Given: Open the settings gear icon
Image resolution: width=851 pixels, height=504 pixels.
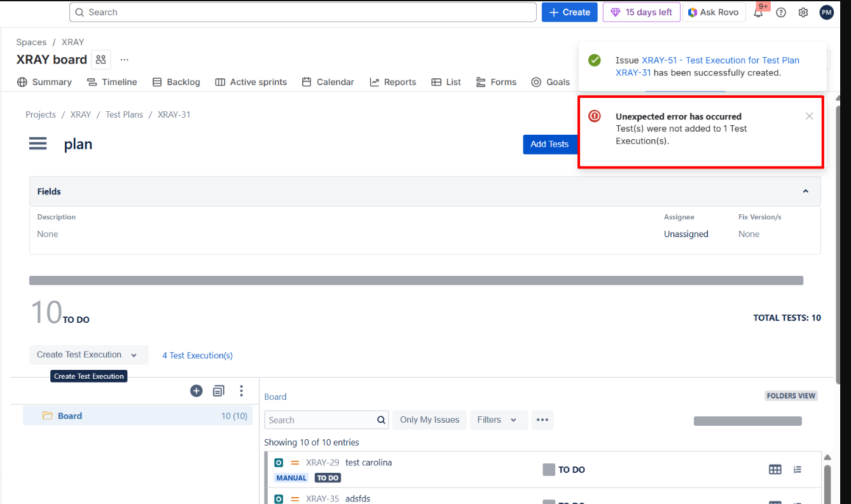Looking at the screenshot, I should 803,13.
